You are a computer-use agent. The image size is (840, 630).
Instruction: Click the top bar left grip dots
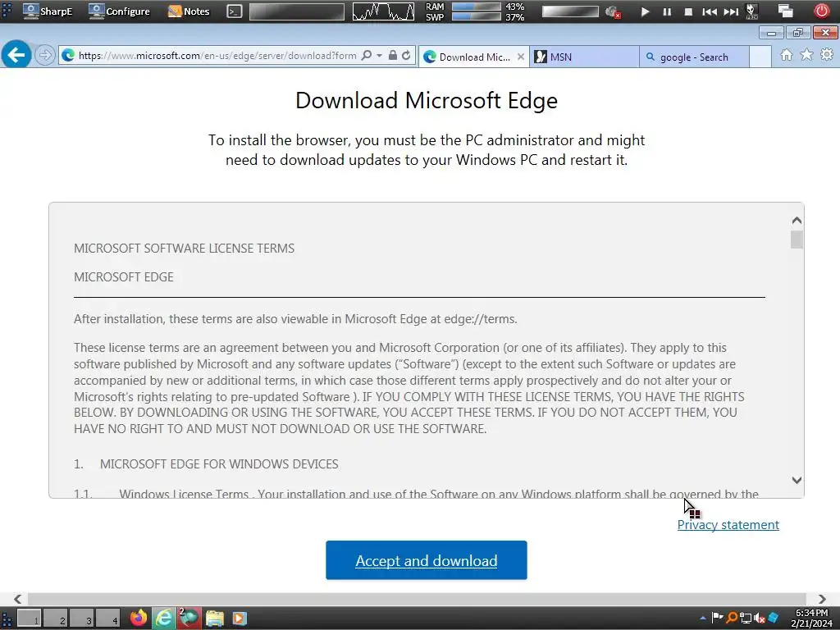tap(7, 11)
